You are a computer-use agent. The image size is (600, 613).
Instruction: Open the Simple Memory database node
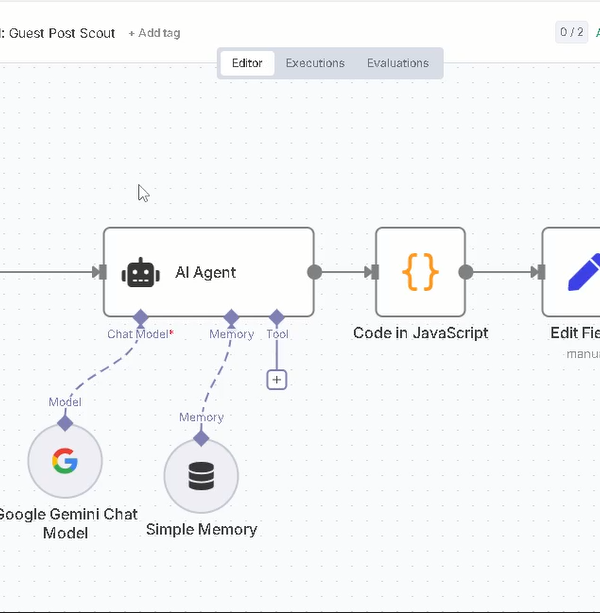coord(201,476)
